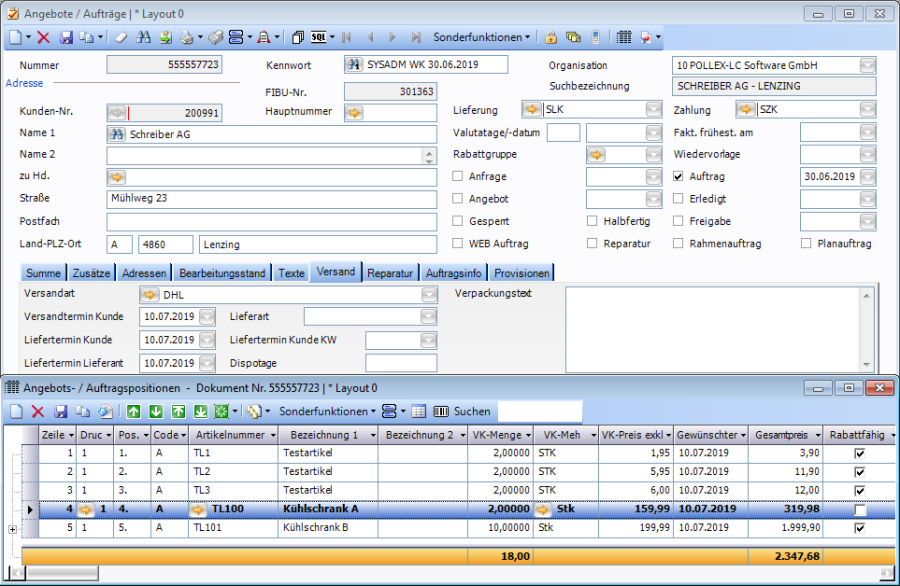Screen dimensions: 900x586
Task: Click the save disk icon in top toolbar
Action: coord(66,37)
